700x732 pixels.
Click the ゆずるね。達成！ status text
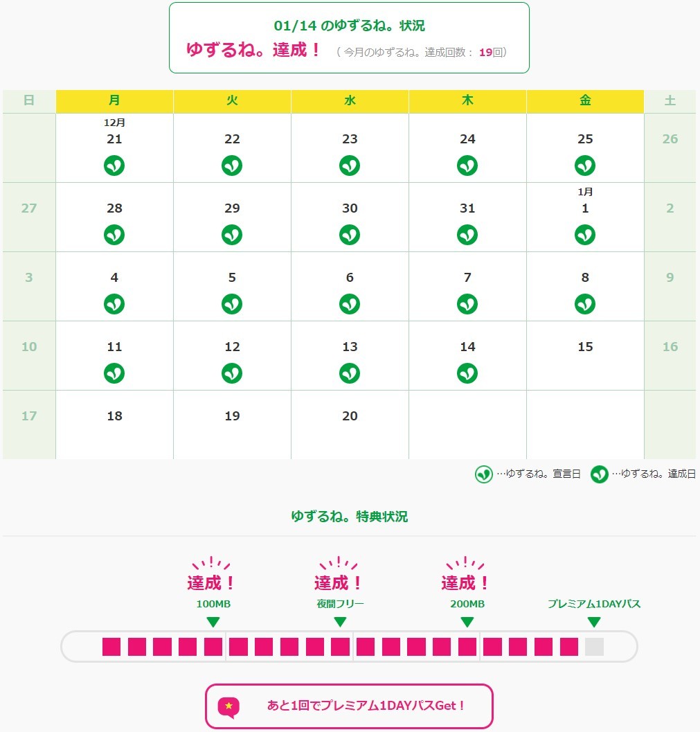coord(253,50)
